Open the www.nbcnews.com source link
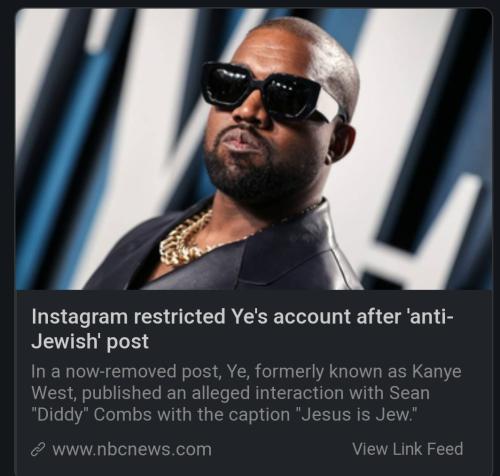Screen dimensions: 500x476 132,449
